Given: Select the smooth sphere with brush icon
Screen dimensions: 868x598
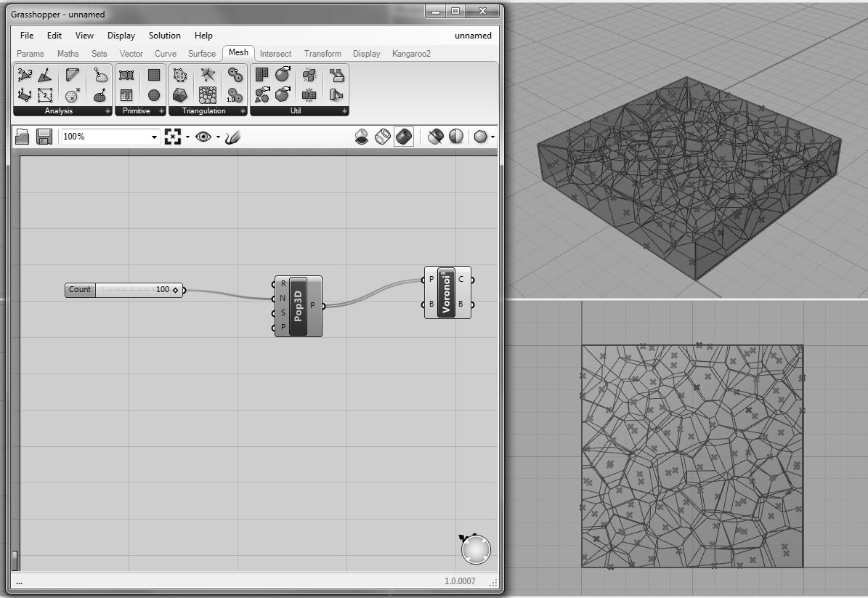Looking at the screenshot, I should [x=283, y=75].
